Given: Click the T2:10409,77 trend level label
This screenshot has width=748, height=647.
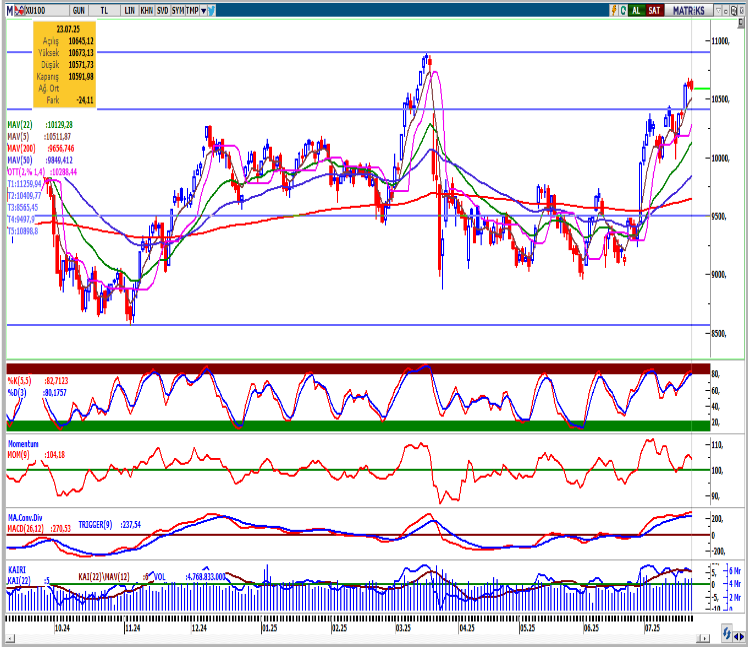Looking at the screenshot, I should click(x=25, y=196).
